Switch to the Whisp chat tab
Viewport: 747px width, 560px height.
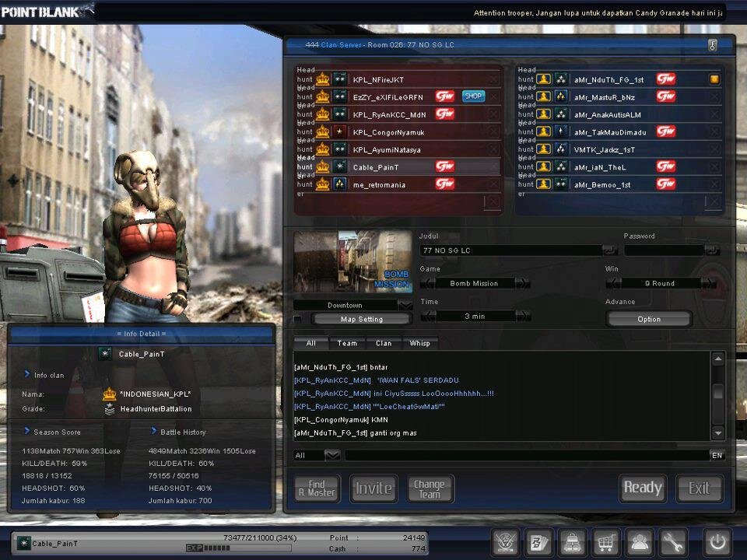(x=419, y=343)
